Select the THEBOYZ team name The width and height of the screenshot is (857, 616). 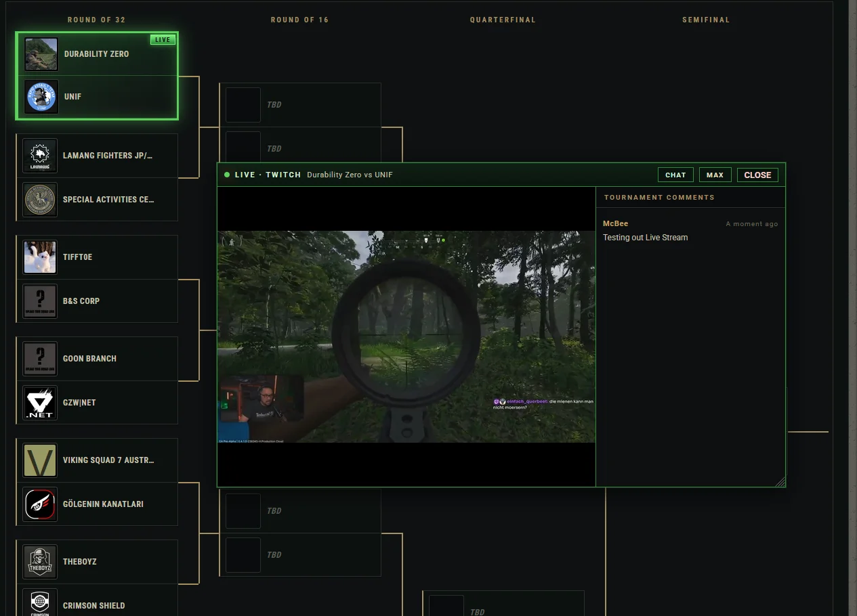pyautogui.click(x=80, y=562)
